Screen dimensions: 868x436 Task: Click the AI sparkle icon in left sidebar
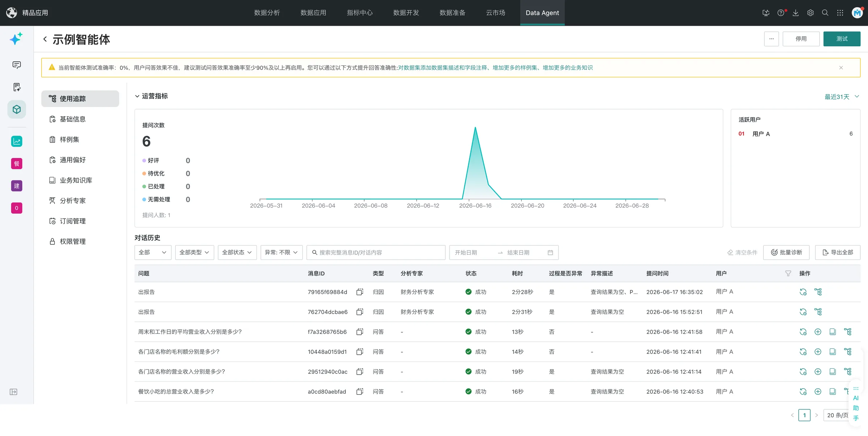pos(16,39)
